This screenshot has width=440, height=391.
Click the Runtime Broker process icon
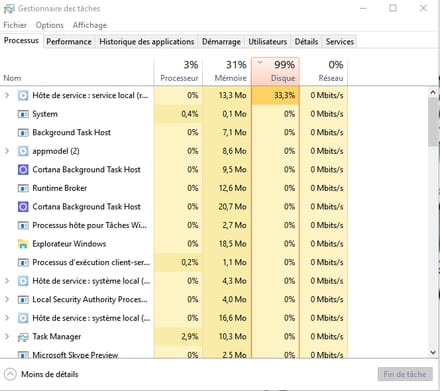[23, 188]
